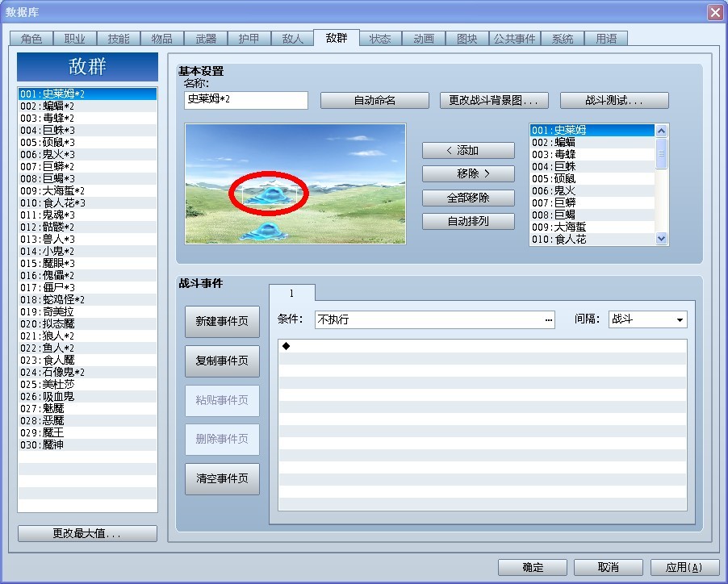Select the upper slime sprite in preview
The image size is (728, 584).
pyautogui.click(x=270, y=194)
